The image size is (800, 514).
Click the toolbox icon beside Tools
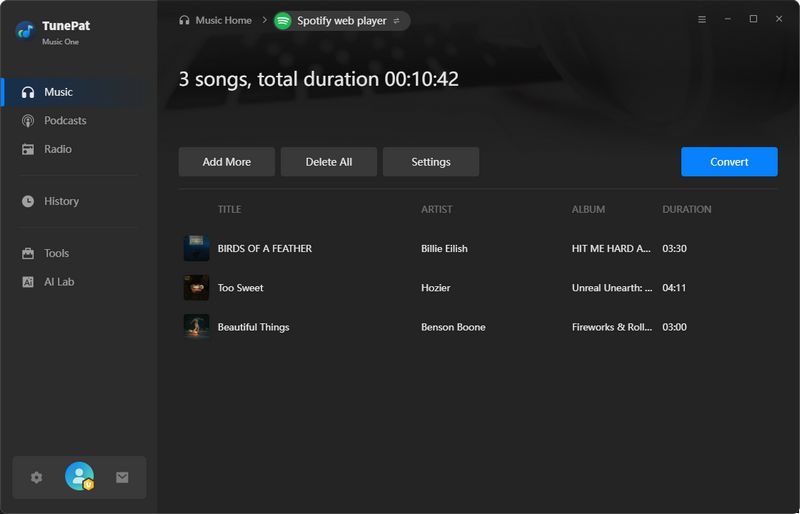[28, 253]
